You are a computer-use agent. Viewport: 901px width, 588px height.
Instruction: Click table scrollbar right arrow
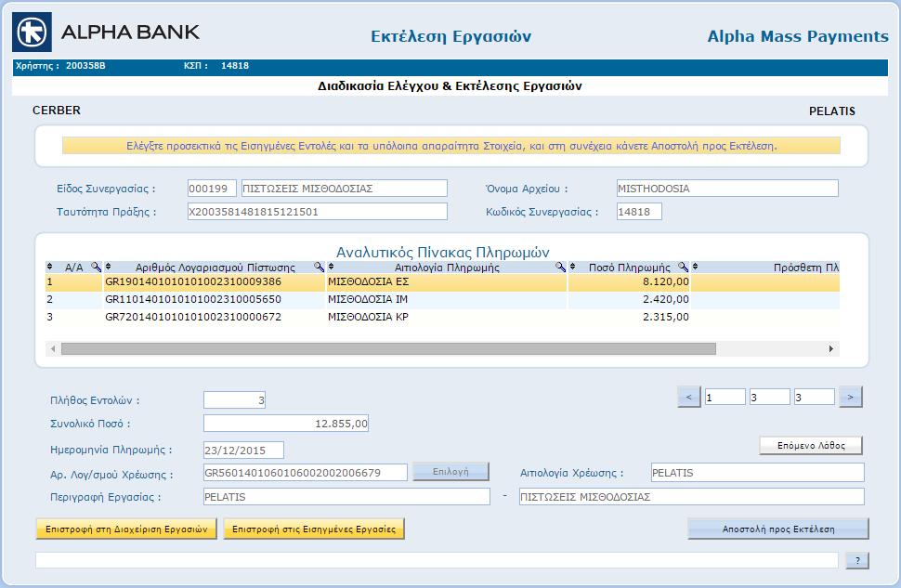tap(831, 349)
